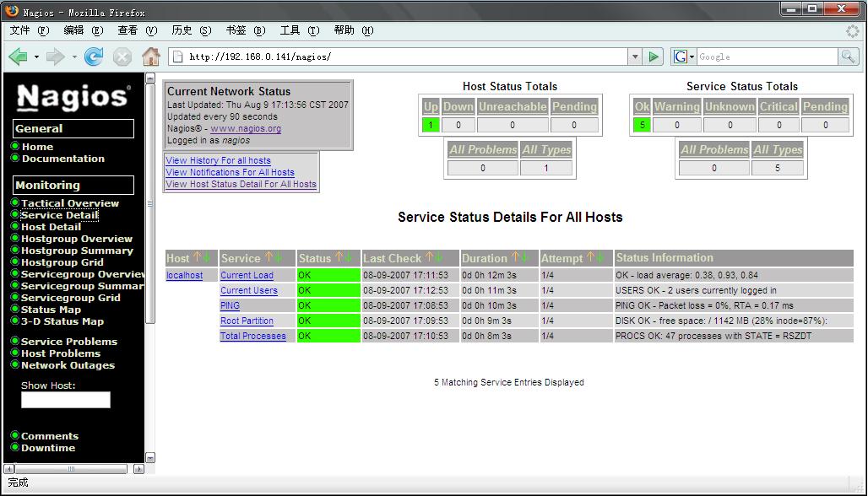Reload the Nagios page
Image resolution: width=868 pixels, height=496 pixels.
click(94, 57)
